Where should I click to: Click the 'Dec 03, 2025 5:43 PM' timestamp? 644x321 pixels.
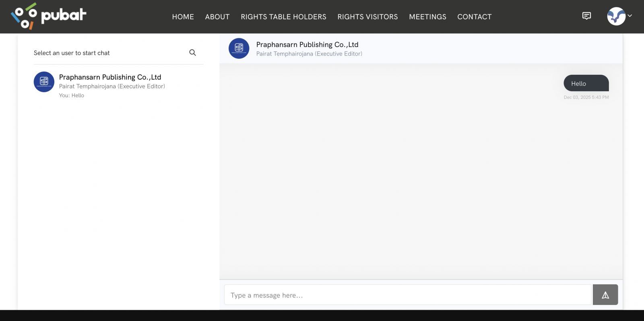586,97
